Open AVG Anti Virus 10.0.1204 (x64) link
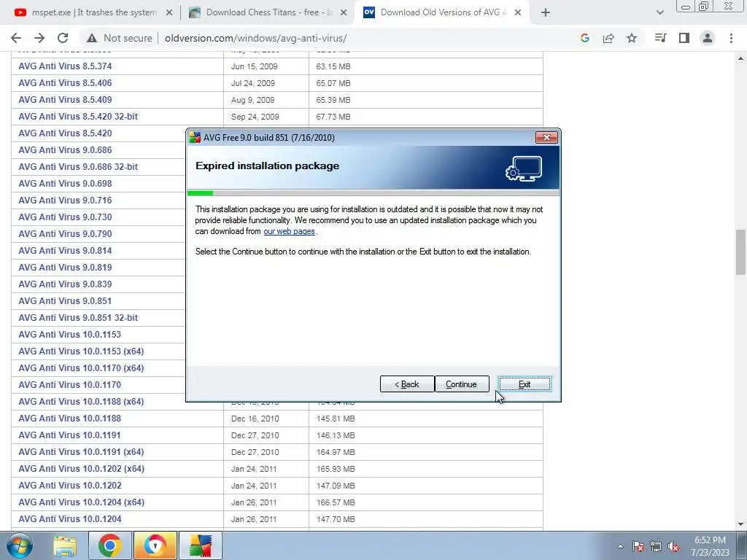This screenshot has height=560, width=747. pyautogui.click(x=82, y=502)
